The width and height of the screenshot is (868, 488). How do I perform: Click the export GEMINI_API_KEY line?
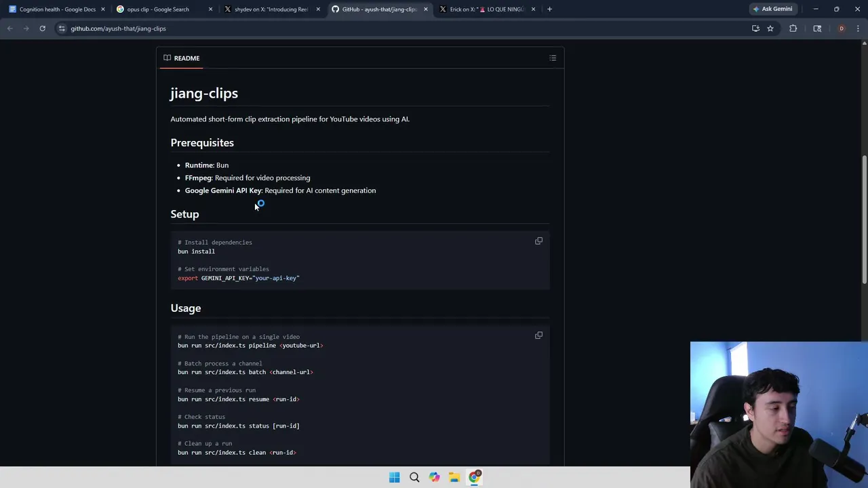coord(239,278)
